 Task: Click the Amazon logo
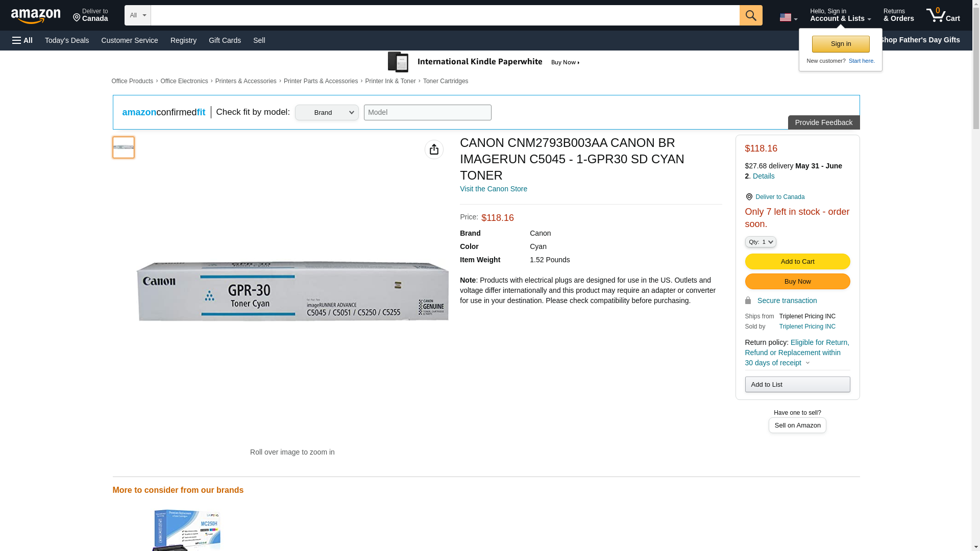click(36, 16)
